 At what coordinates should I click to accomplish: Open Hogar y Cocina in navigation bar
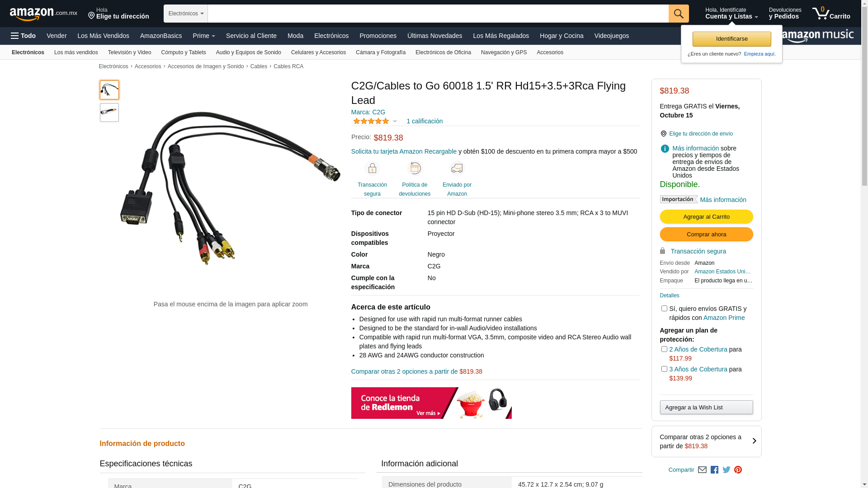tap(561, 36)
